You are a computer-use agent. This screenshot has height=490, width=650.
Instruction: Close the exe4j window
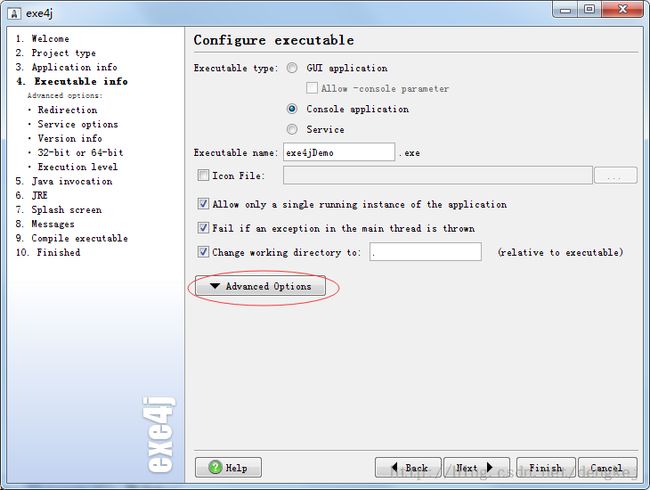[622, 9]
